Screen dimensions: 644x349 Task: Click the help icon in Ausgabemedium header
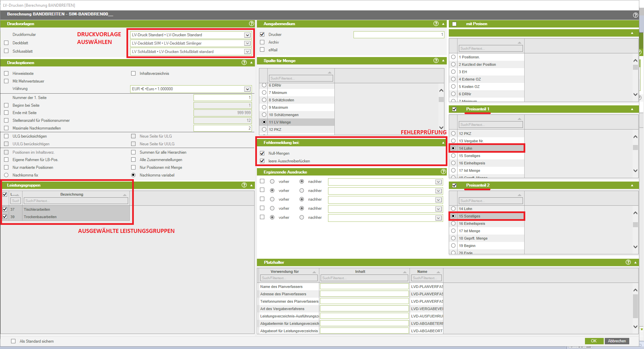click(436, 24)
